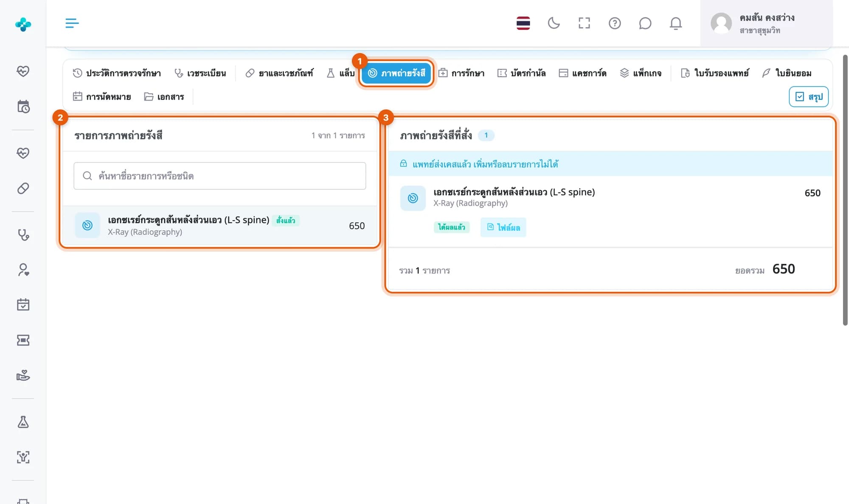Open the เอกสาร tab
The width and height of the screenshot is (849, 504).
[164, 97]
